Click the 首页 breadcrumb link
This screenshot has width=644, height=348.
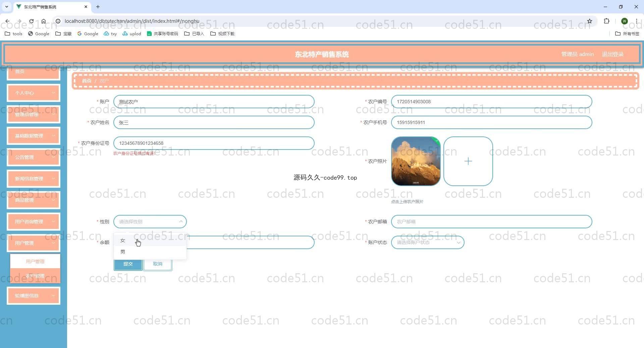click(x=87, y=81)
